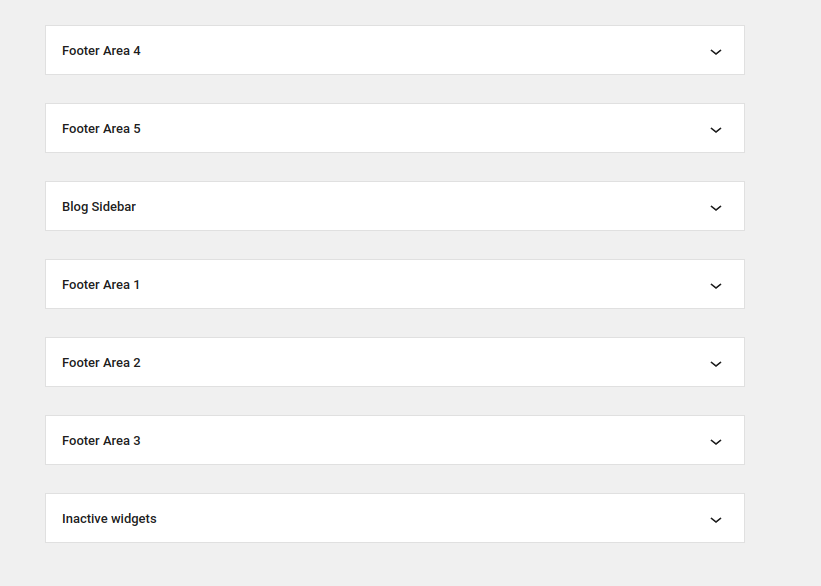Select the "Footer Area 1" title label

point(101,285)
